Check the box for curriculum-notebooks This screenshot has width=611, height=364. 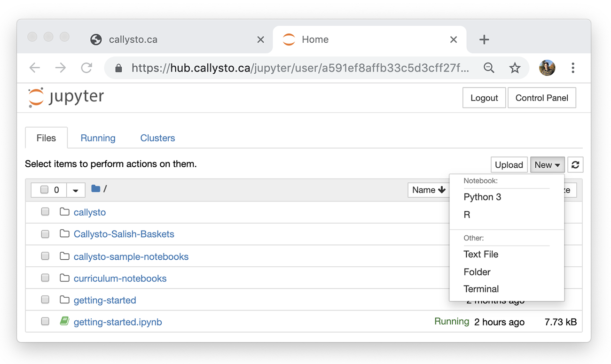coord(45,278)
